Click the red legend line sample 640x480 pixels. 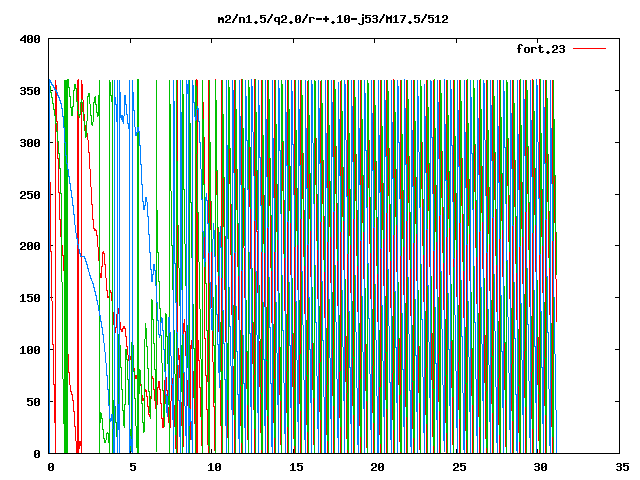(x=589, y=49)
